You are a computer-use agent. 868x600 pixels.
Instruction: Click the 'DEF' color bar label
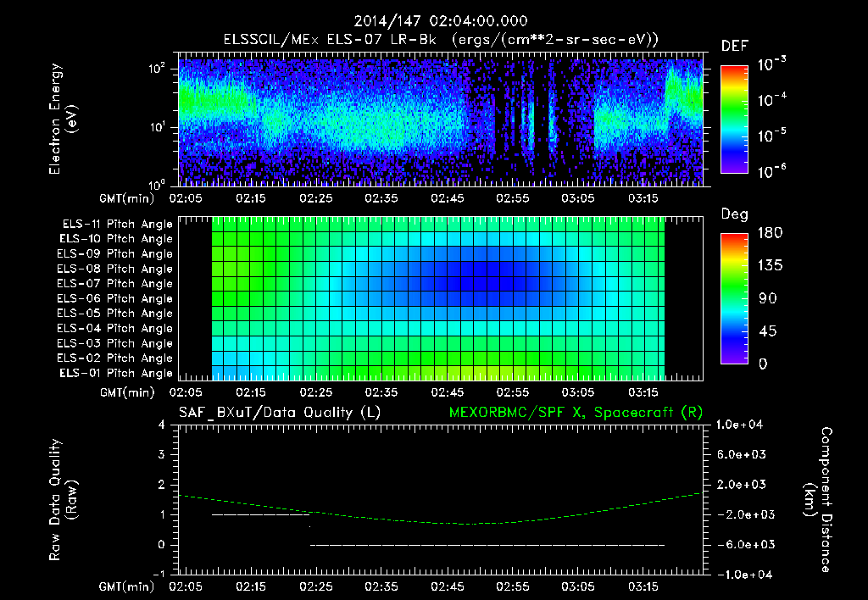735,47
